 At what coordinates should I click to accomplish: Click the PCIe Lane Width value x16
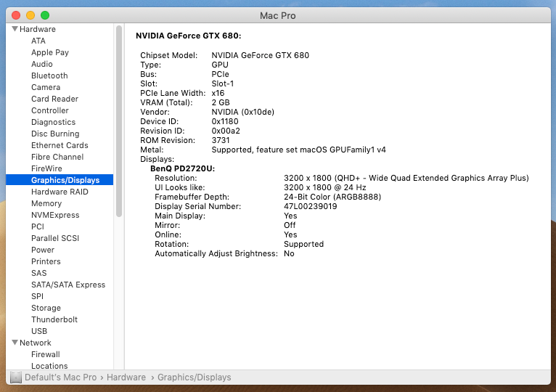pos(218,93)
